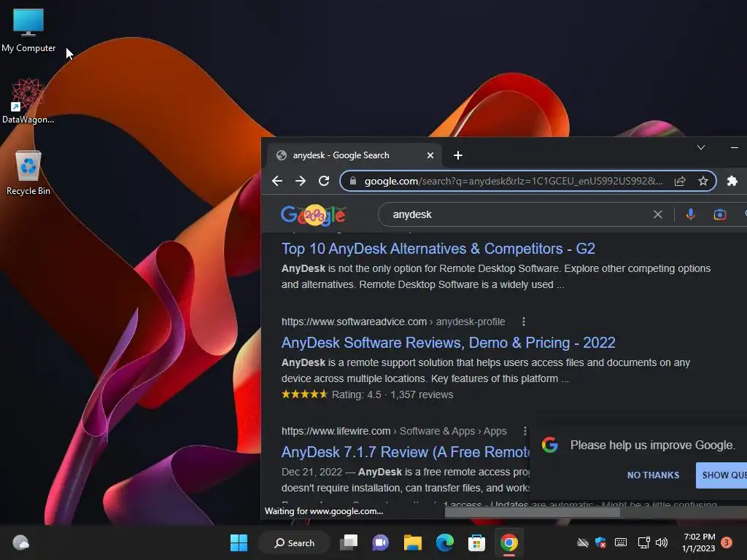Image resolution: width=747 pixels, height=560 pixels.
Task: View site information padlock icon
Action: 352,181
